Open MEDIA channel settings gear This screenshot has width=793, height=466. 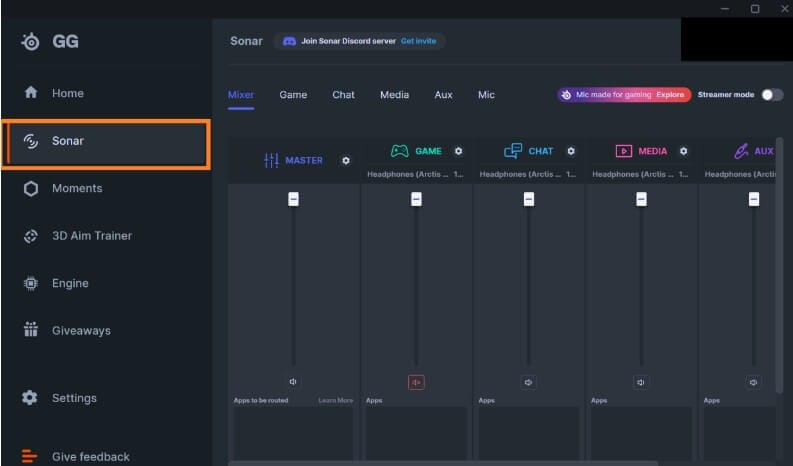pyautogui.click(x=684, y=151)
